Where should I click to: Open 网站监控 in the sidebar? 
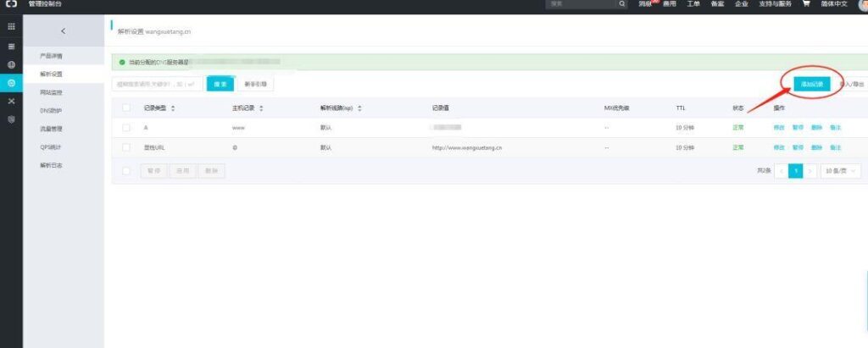coord(51,92)
